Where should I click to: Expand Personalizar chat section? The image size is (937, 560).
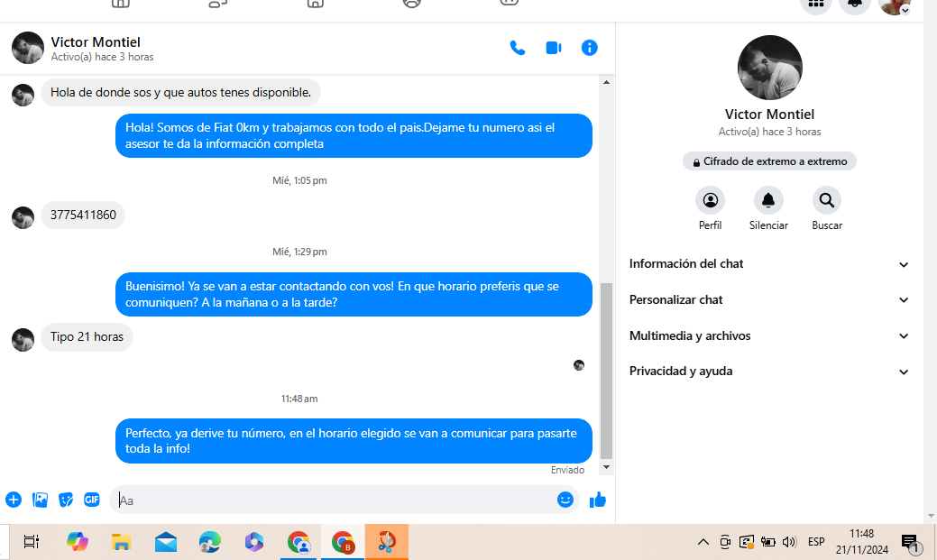tap(769, 300)
